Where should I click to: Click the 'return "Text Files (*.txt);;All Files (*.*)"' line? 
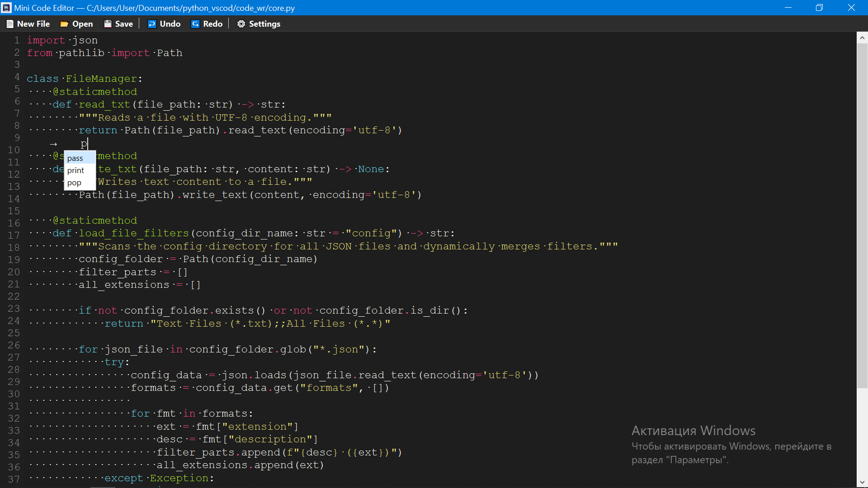[247, 324]
